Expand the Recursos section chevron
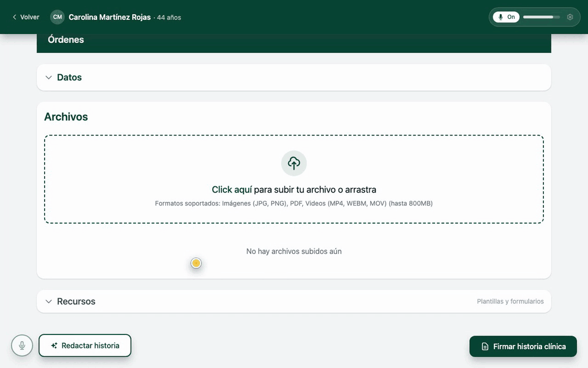This screenshot has height=368, width=588. 48,301
